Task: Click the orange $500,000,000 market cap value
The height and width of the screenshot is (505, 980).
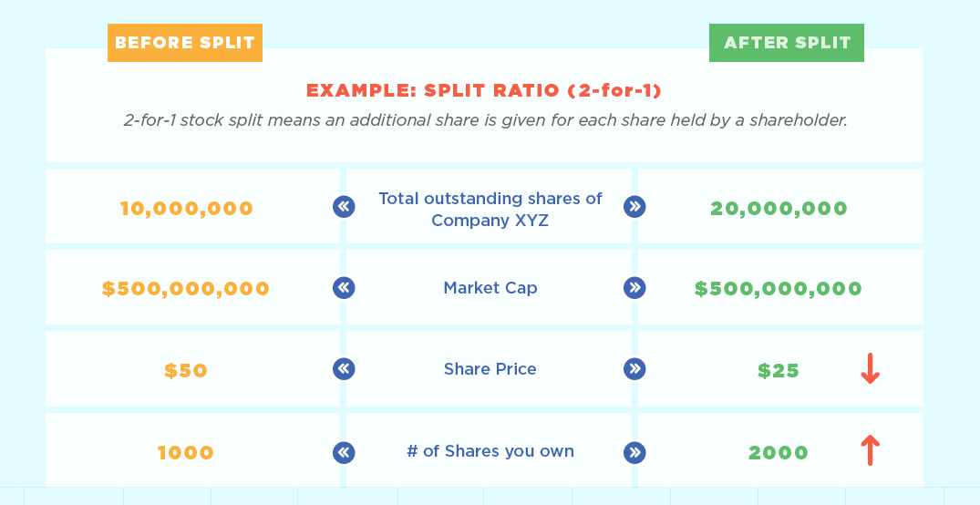Action: 186,288
